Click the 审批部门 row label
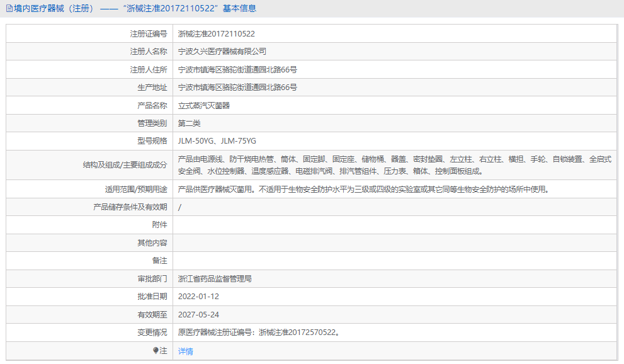 click(152, 279)
